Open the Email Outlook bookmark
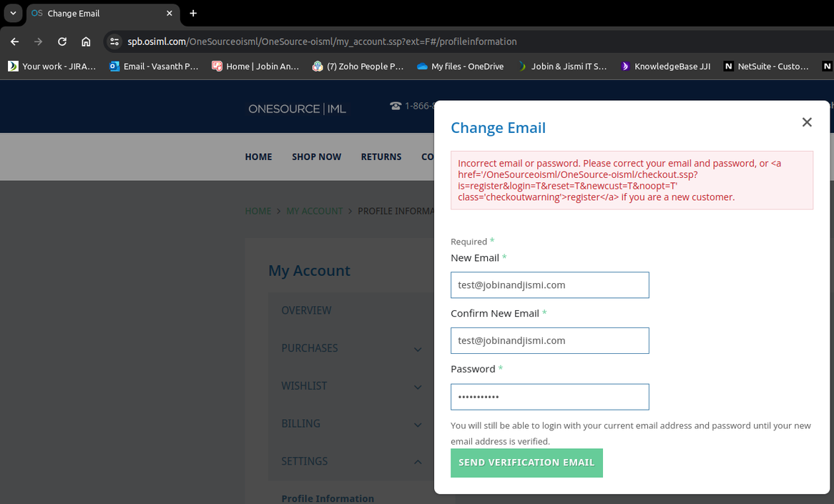 coord(154,66)
